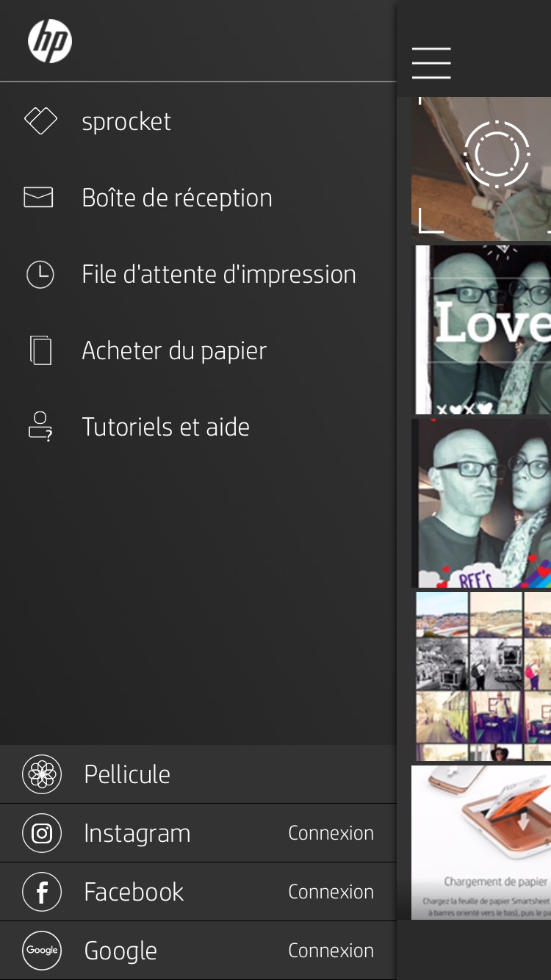
Task: Sign in to Google with Connexion
Action: (x=331, y=950)
